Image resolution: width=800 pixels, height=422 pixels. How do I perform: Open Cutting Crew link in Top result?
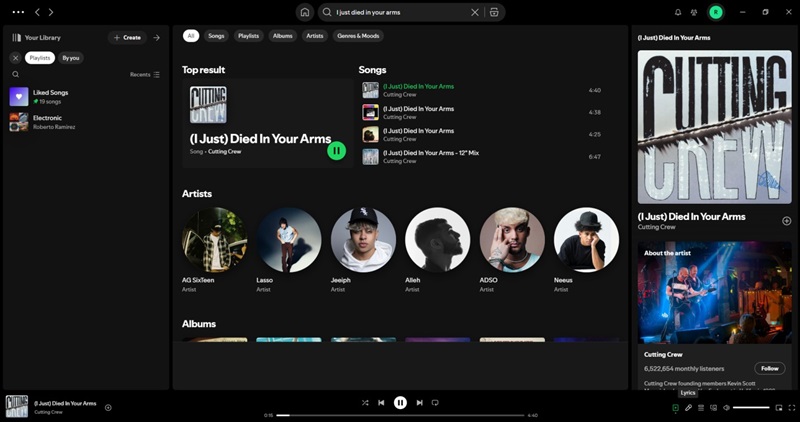tap(224, 152)
